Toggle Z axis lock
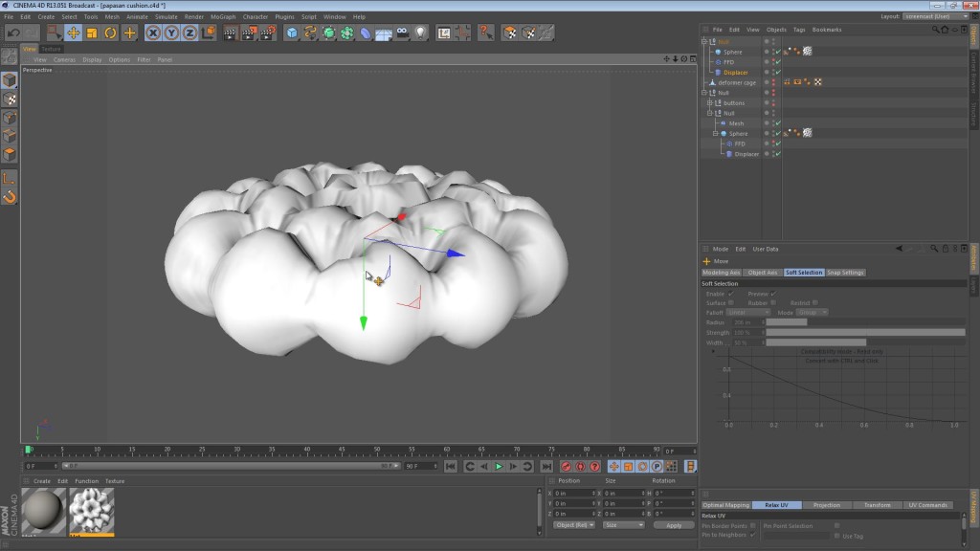This screenshot has width=980, height=551. click(x=189, y=33)
